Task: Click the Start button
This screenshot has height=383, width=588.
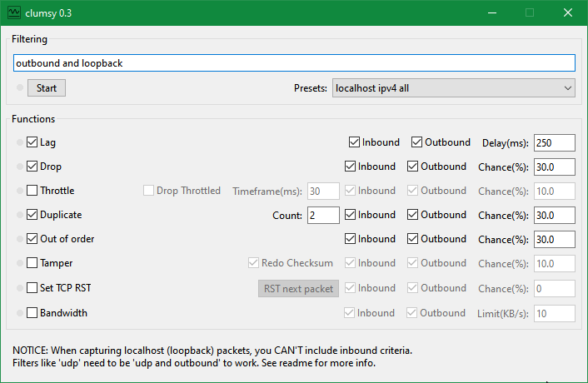Action: 47,88
